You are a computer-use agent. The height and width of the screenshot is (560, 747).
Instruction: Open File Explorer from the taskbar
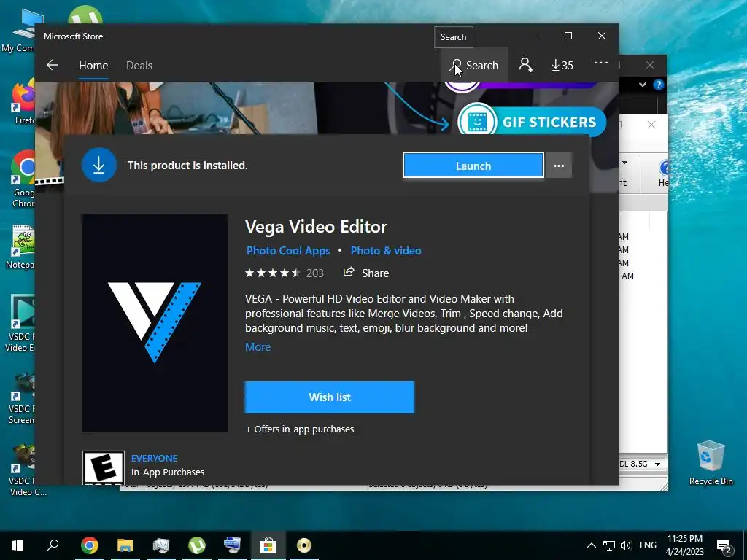pyautogui.click(x=125, y=545)
